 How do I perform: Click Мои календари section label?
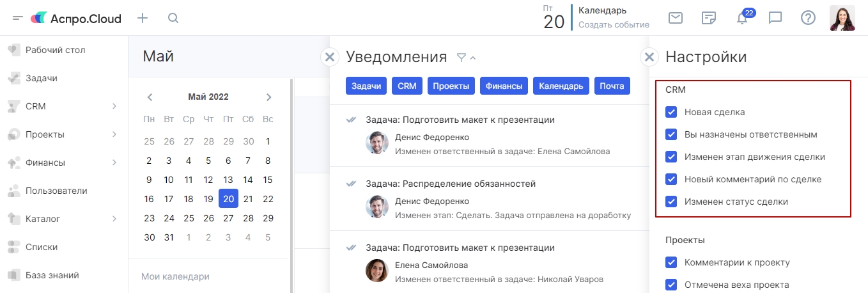tap(175, 276)
